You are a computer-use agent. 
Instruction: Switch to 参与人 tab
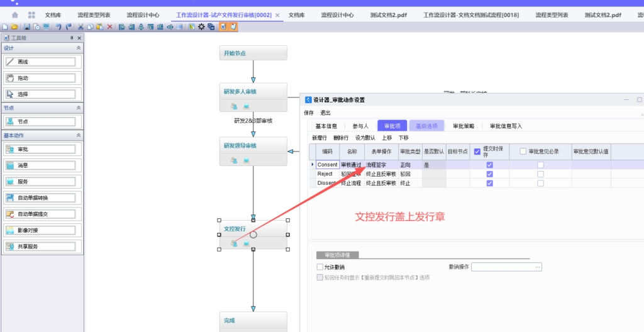click(x=360, y=126)
